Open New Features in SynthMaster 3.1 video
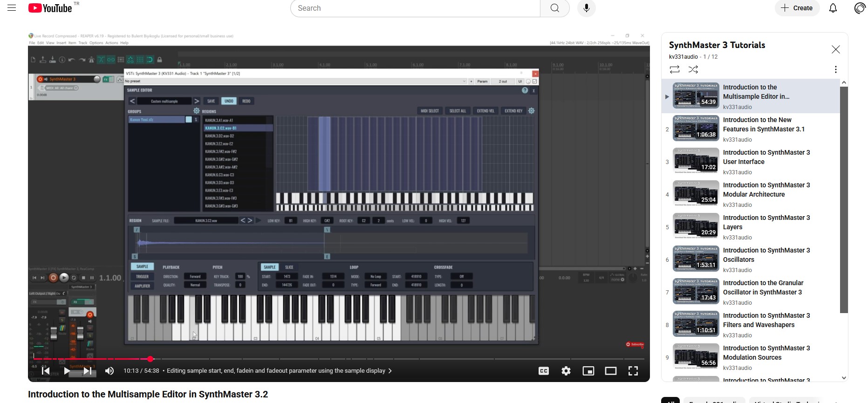Image resolution: width=868 pixels, height=403 pixels. [751, 129]
